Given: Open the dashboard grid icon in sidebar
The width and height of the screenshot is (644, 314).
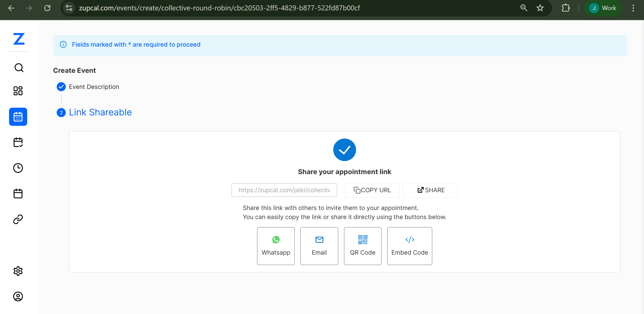Looking at the screenshot, I should (x=18, y=91).
